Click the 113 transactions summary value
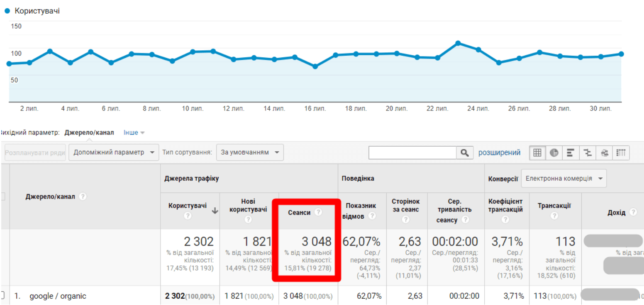The height and width of the screenshot is (305, 644). pyautogui.click(x=565, y=241)
